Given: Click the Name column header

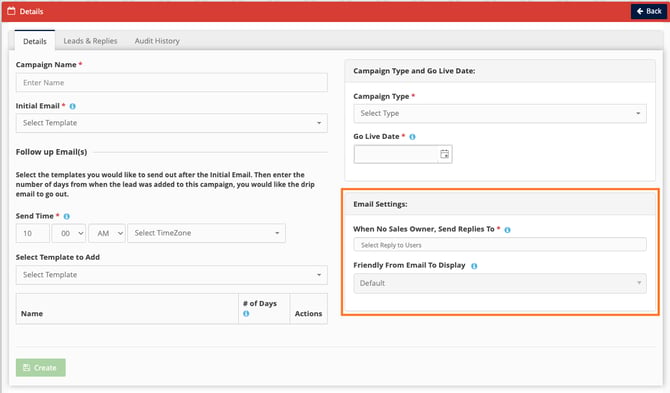Looking at the screenshot, I should click(32, 314).
